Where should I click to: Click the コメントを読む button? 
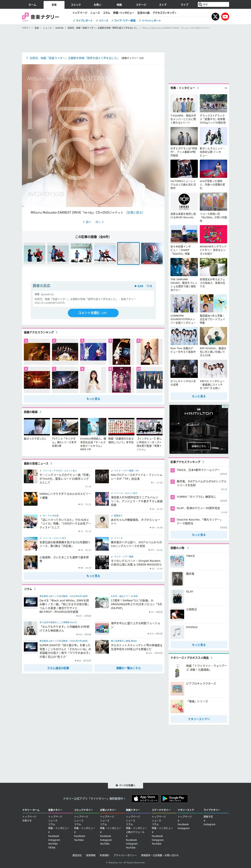point(93,313)
